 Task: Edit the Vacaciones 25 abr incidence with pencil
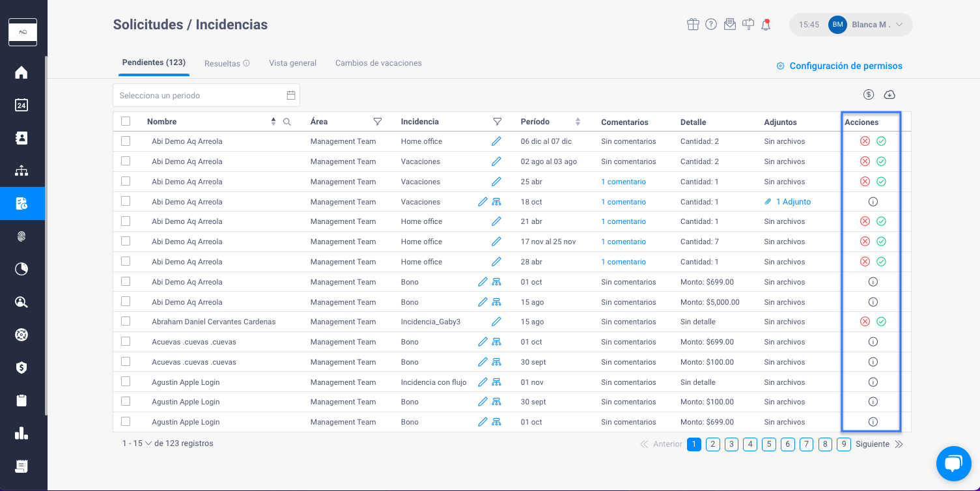(x=496, y=182)
